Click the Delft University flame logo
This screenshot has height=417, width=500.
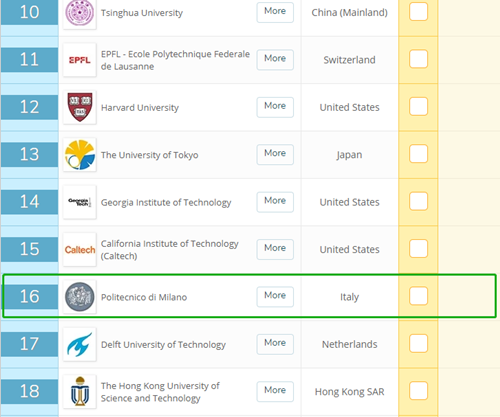tap(80, 344)
